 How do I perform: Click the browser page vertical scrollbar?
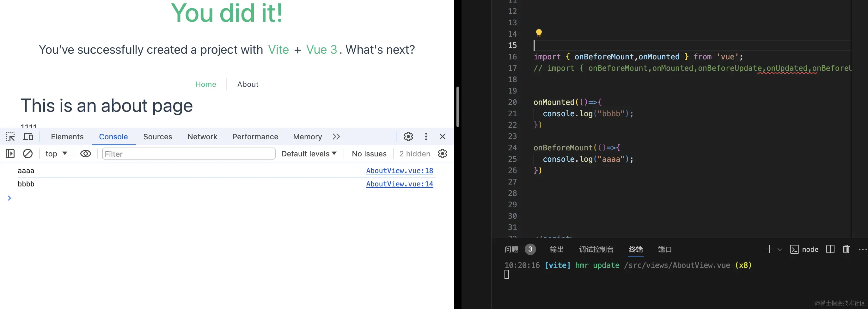coord(457,106)
